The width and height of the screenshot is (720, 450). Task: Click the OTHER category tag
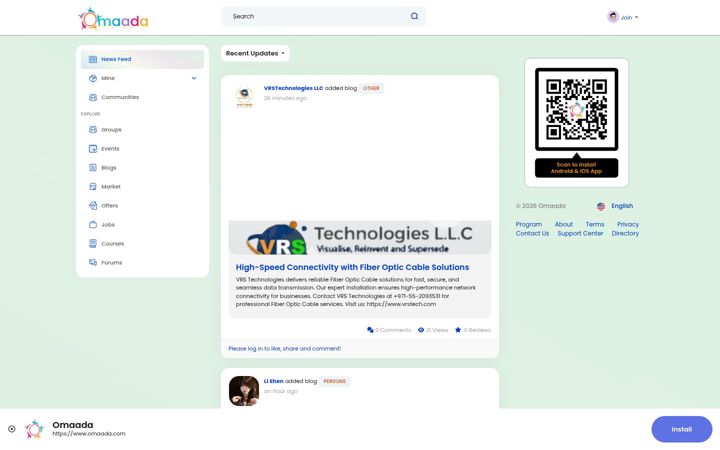371,88
